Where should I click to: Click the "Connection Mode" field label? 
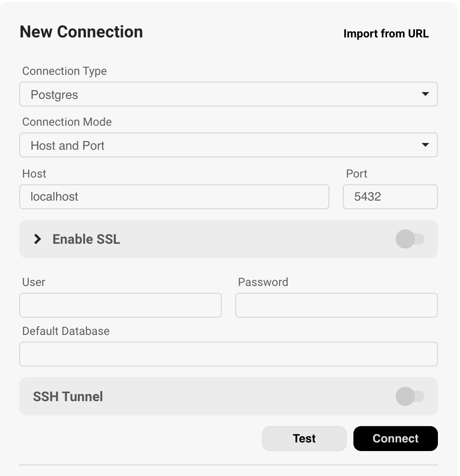67,122
